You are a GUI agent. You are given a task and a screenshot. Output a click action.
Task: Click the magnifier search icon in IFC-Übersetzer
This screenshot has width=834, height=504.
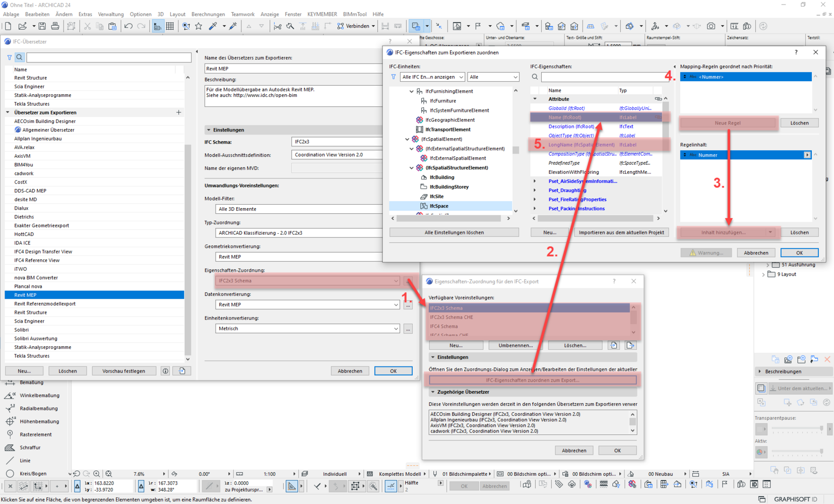(x=19, y=57)
